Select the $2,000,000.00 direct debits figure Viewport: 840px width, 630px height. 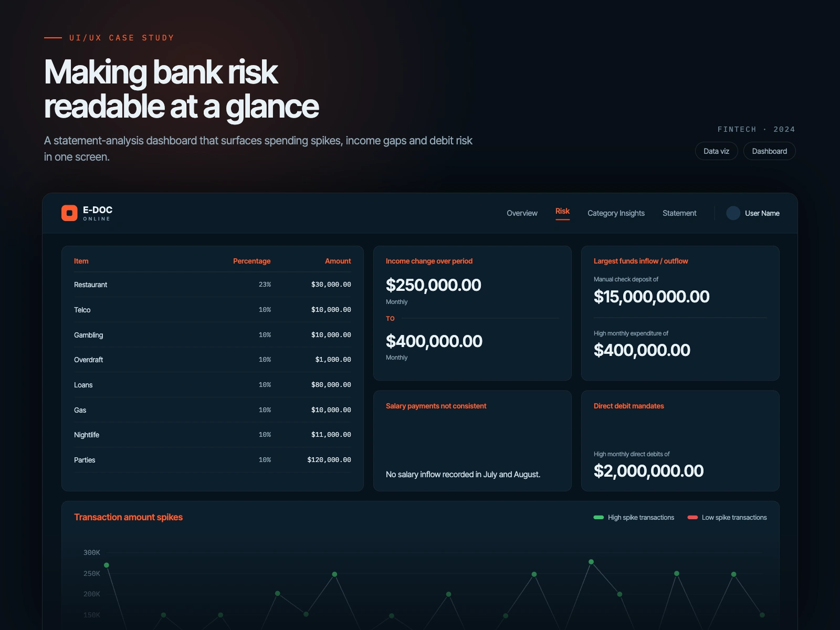(648, 471)
